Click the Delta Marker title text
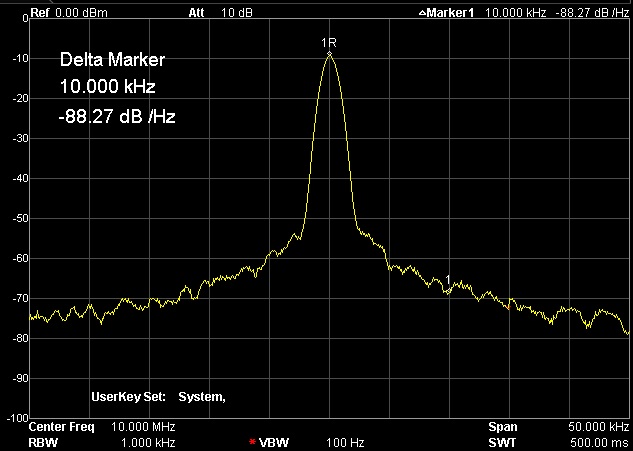Image resolution: width=633 pixels, height=451 pixels. tap(112, 62)
